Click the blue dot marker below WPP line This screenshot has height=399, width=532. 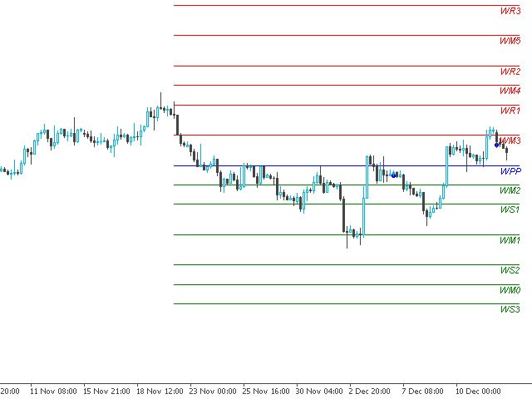coord(393,175)
